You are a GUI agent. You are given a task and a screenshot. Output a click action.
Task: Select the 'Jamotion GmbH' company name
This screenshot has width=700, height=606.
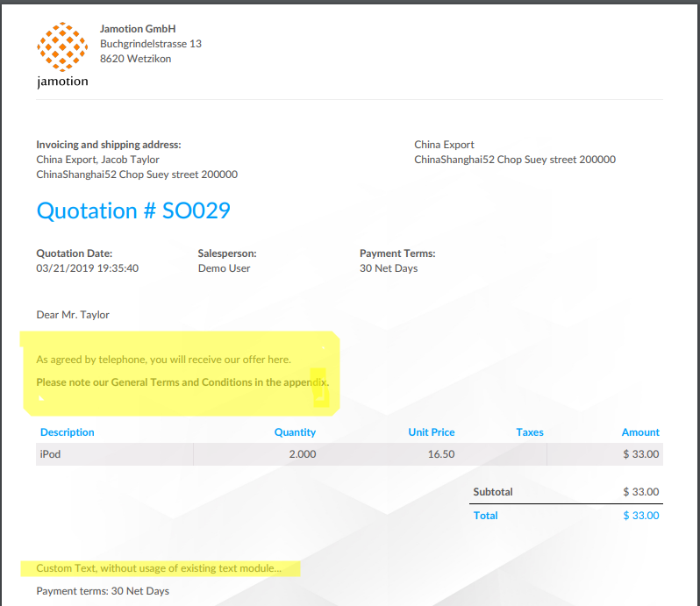(x=138, y=29)
